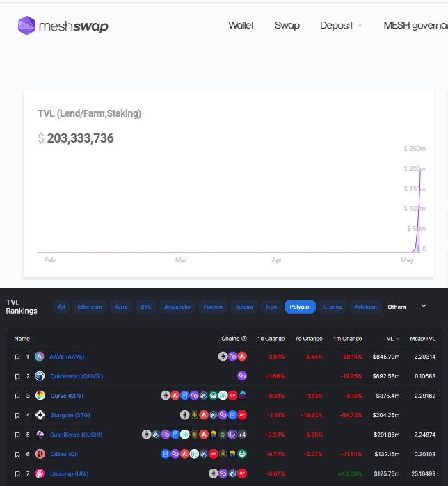Click the Meshswap logo

[63, 26]
